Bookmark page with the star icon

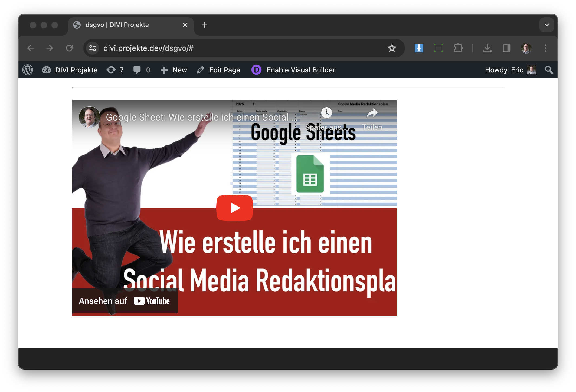point(392,48)
